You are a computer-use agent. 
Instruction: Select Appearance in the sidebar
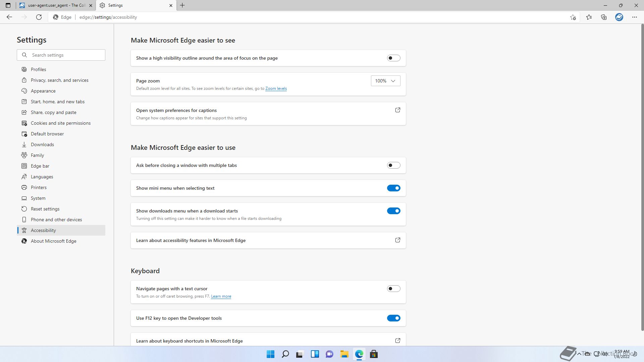(x=61, y=91)
